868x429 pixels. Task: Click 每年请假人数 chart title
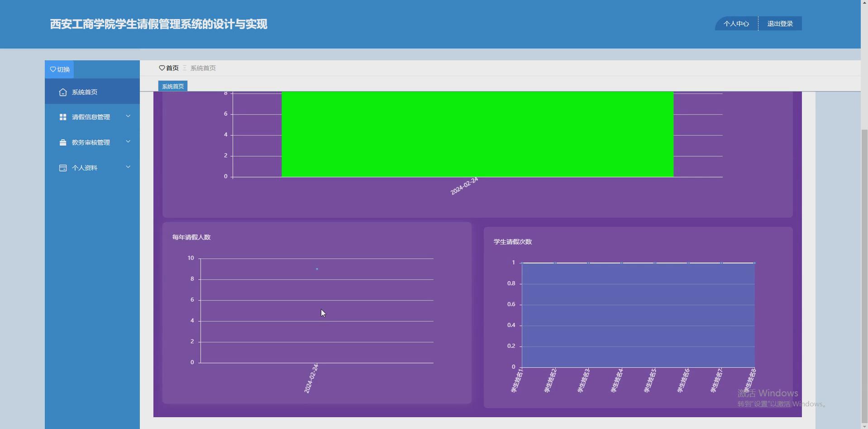pos(191,237)
